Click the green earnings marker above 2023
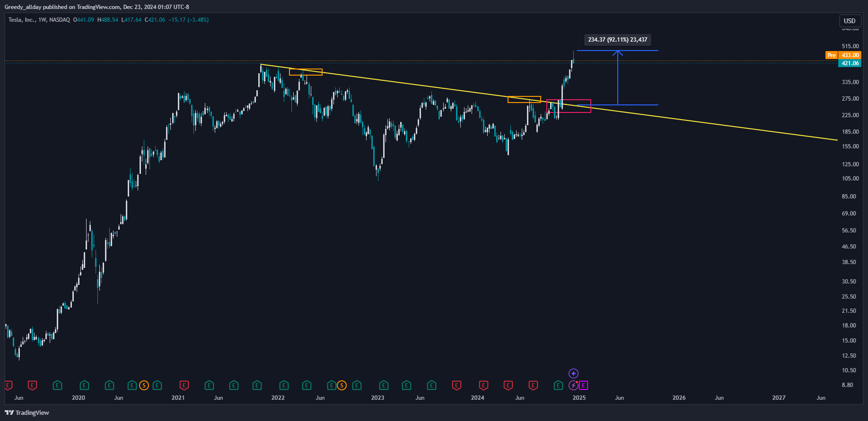Image resolution: width=868 pixels, height=421 pixels. pos(384,386)
